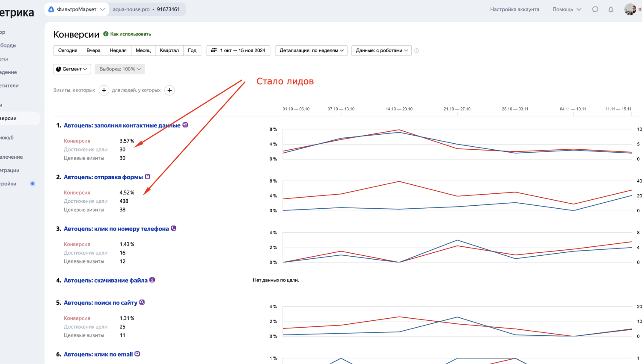Screen dimensions: 642x364
Task: Open the Как использовать link
Action: [131, 34]
